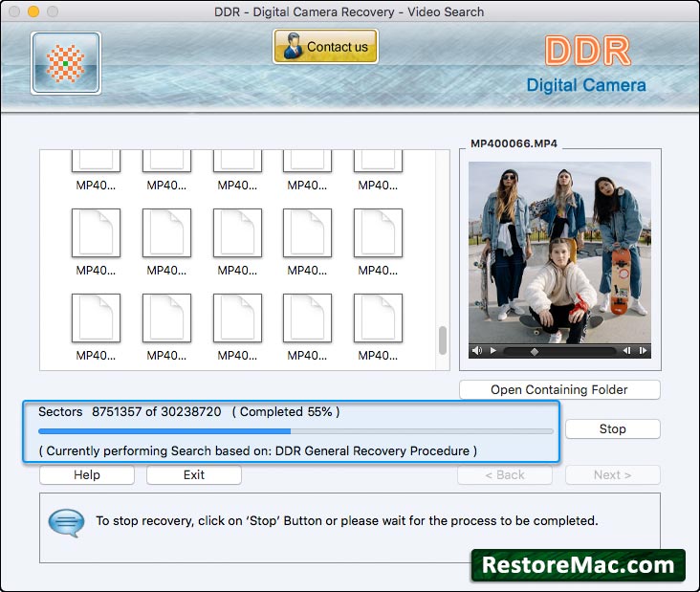Image resolution: width=700 pixels, height=592 pixels.
Task: Click the 'Sectors 8751357 of 30238720' text
Action: point(130,411)
